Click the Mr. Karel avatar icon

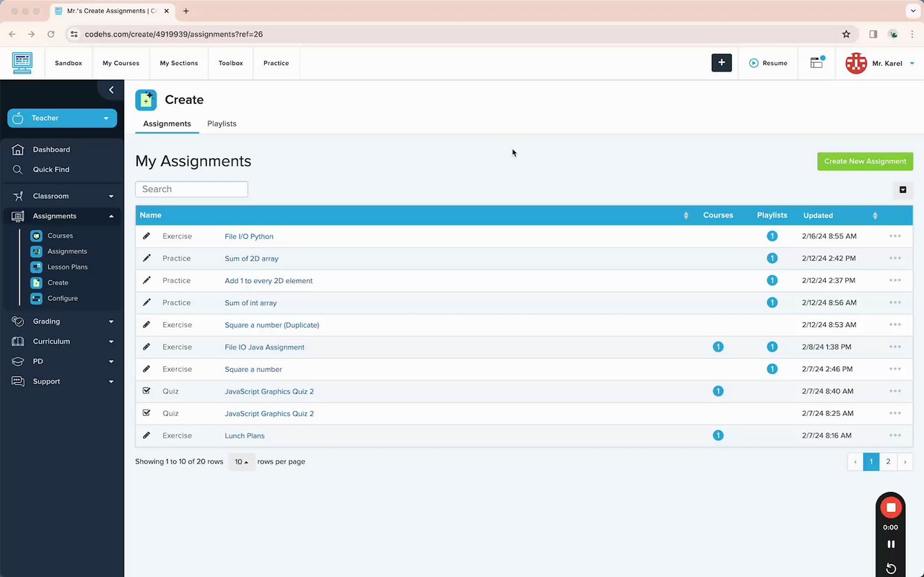[x=856, y=64]
